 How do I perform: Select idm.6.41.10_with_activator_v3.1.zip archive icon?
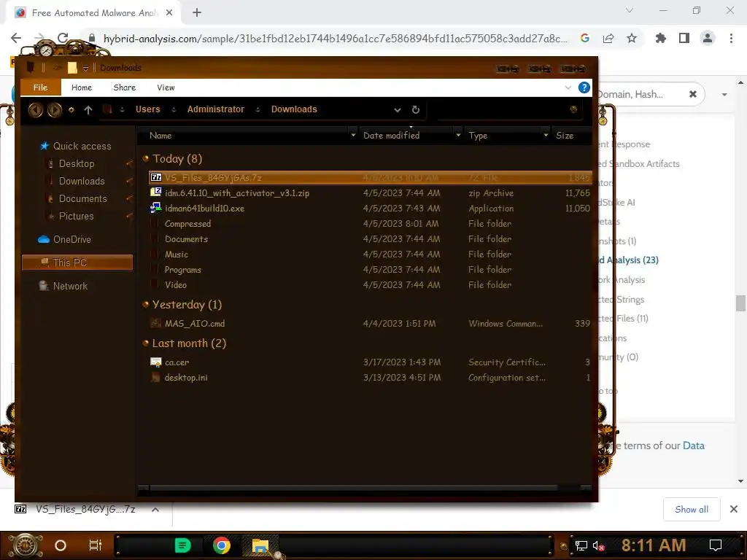point(156,192)
